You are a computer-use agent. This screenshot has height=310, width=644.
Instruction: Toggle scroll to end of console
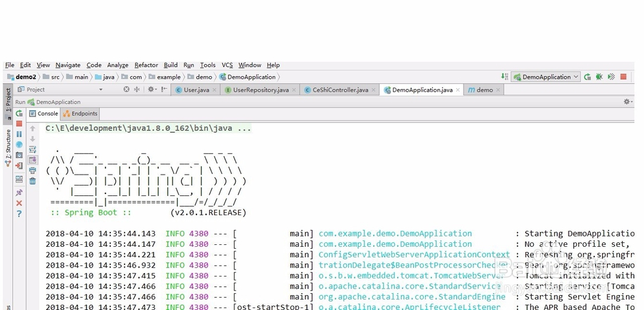click(x=33, y=160)
